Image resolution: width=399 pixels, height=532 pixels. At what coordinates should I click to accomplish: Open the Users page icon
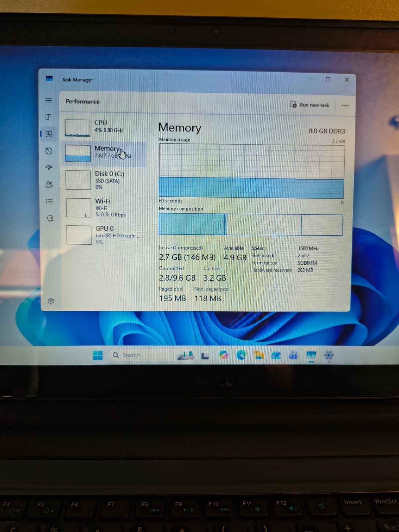(49, 184)
